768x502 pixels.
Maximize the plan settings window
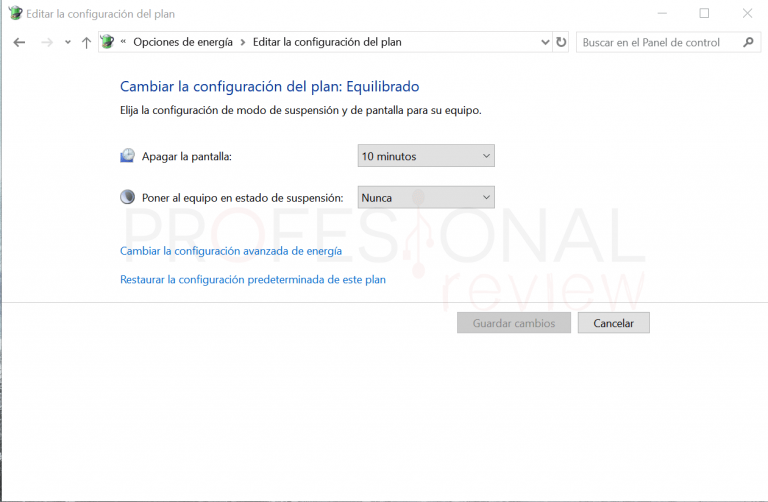pos(704,13)
